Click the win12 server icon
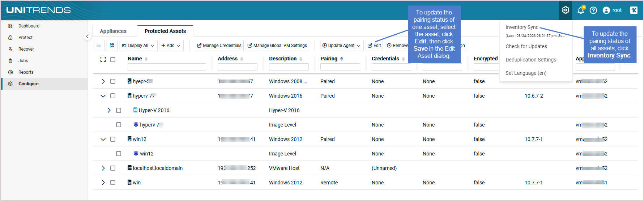The image size is (644, 201). [129, 139]
